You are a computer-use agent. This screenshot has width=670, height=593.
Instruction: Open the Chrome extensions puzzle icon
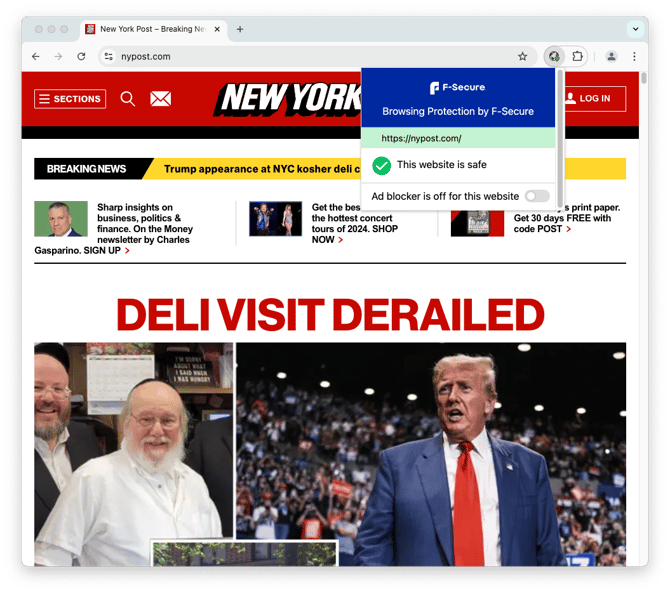pos(577,56)
